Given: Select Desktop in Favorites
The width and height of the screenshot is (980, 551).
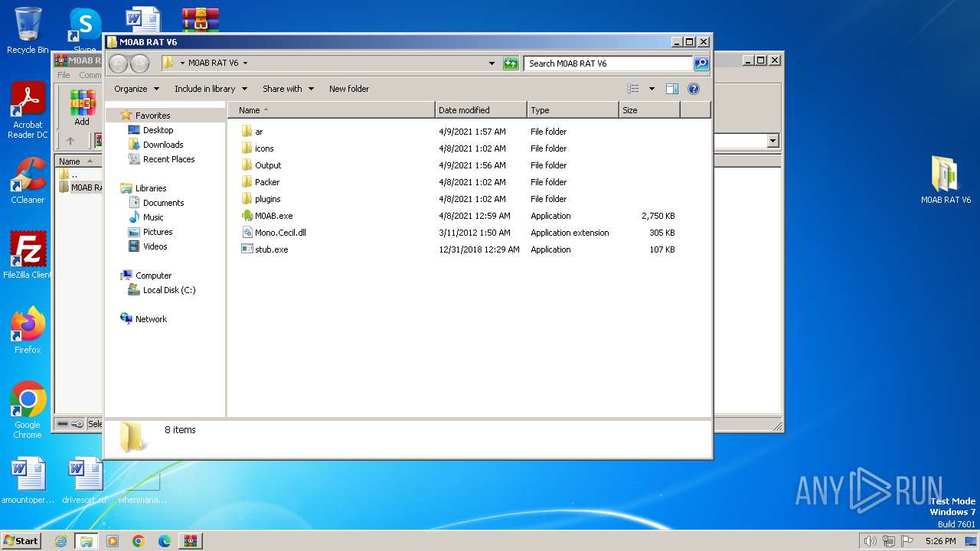Looking at the screenshot, I should click(152, 130).
